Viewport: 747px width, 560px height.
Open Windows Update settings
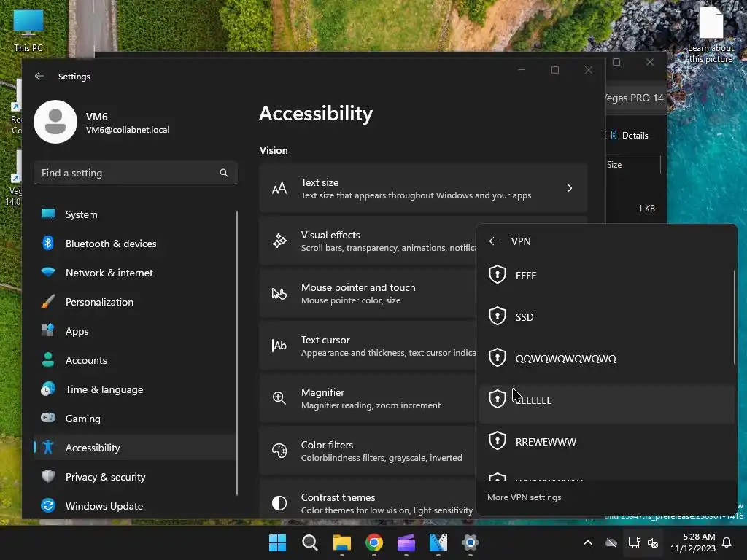tap(135, 506)
